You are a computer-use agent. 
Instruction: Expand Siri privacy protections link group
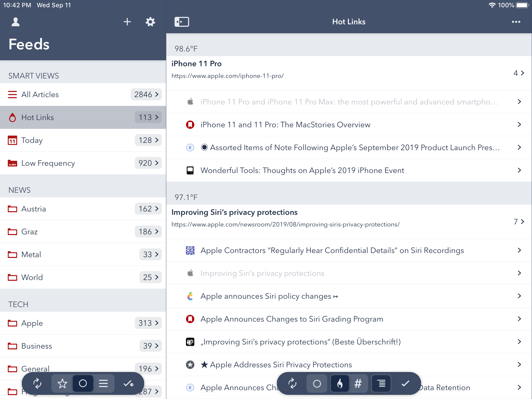coord(519,222)
